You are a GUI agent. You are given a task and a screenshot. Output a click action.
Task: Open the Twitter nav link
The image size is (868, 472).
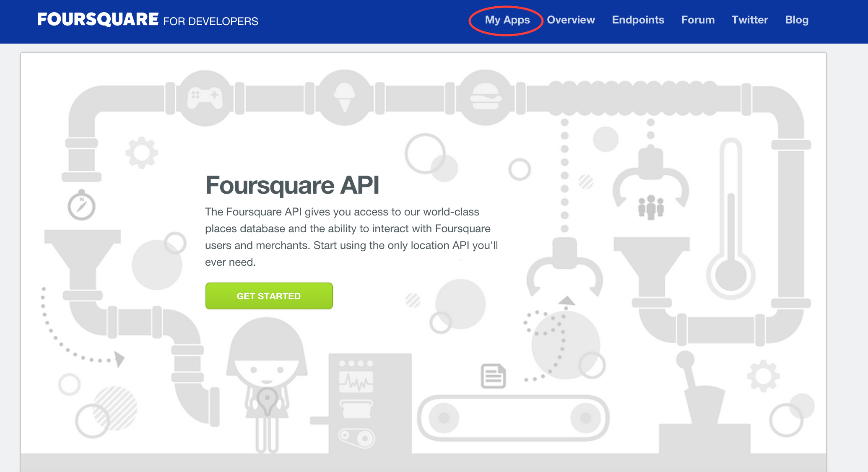tap(750, 20)
